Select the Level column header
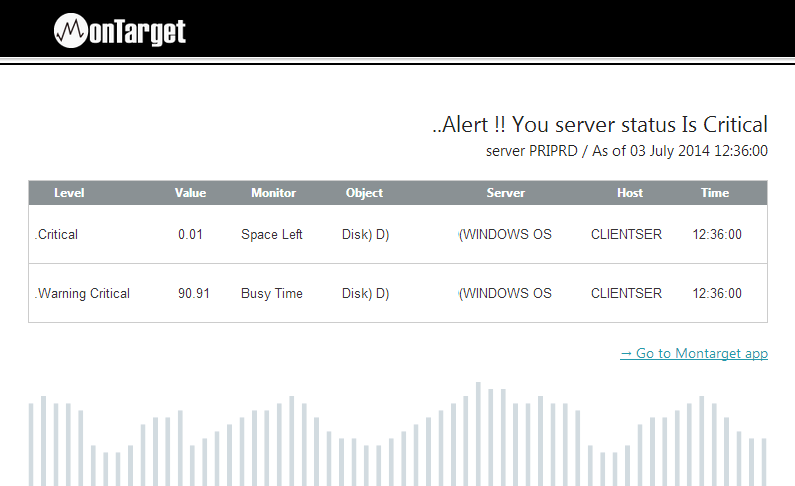The width and height of the screenshot is (795, 486). 69,193
